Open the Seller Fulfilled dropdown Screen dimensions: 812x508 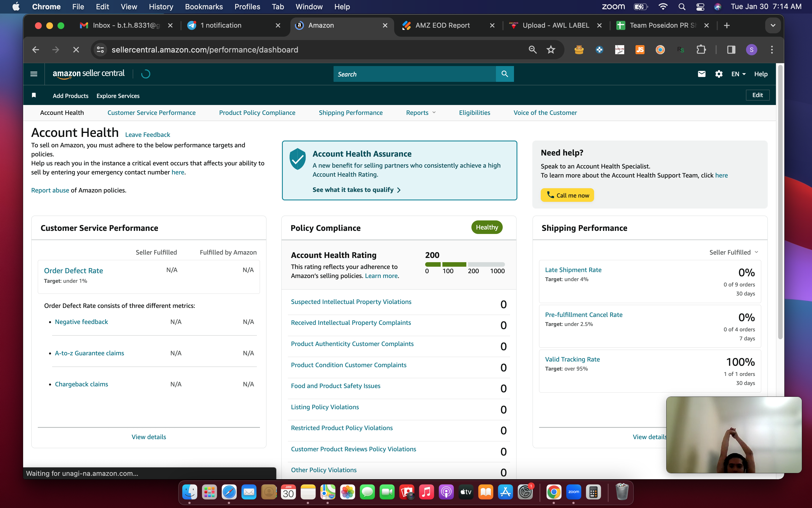734,252
